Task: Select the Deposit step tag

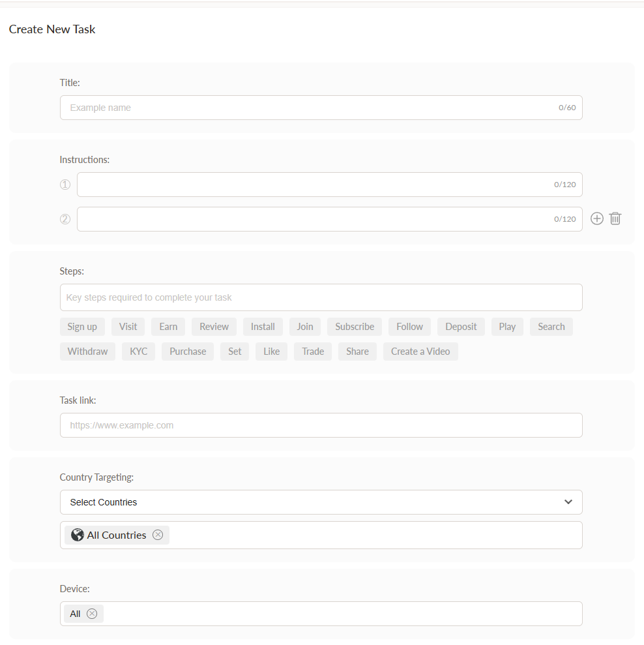Action: (x=461, y=327)
